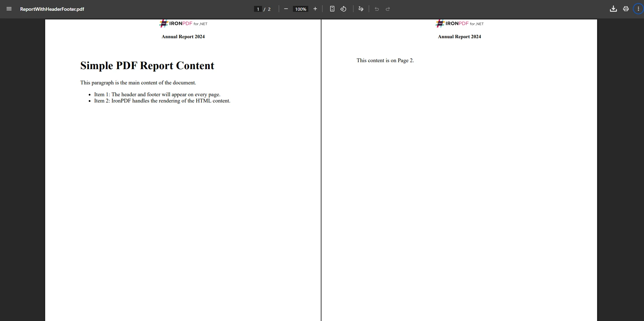Image resolution: width=644 pixels, height=321 pixels.
Task: Zoom in on the document
Action: [315, 9]
